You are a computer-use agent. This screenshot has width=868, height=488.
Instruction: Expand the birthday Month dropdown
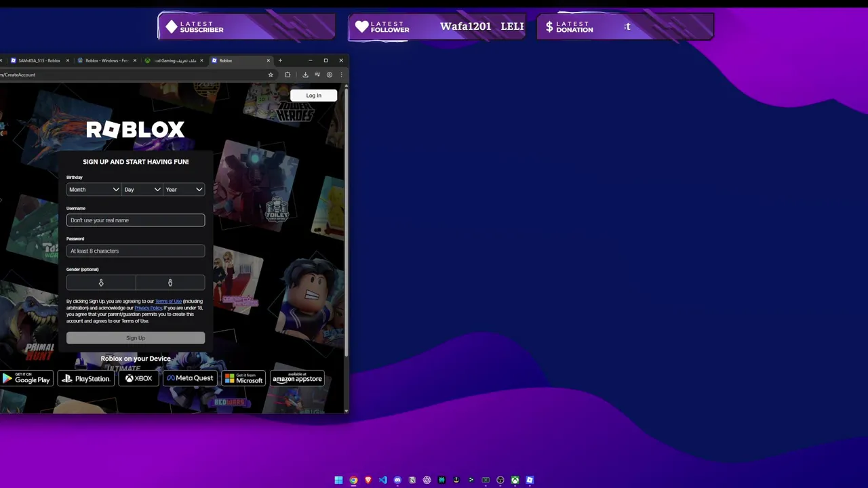94,190
